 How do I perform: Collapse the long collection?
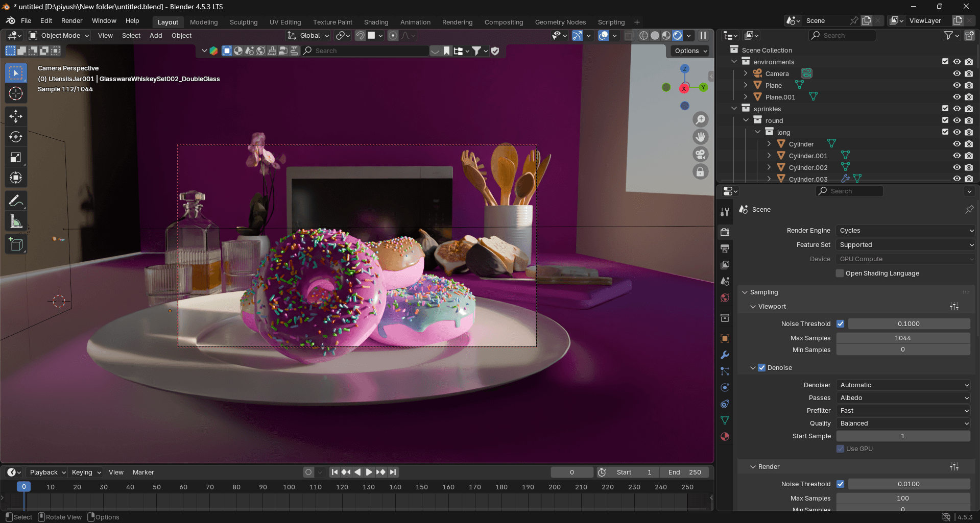click(757, 132)
